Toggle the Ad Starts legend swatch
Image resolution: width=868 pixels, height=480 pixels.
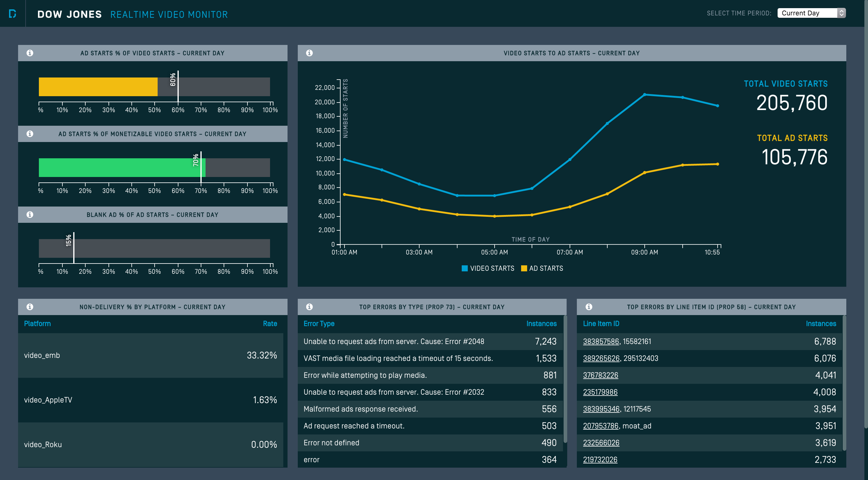click(524, 268)
